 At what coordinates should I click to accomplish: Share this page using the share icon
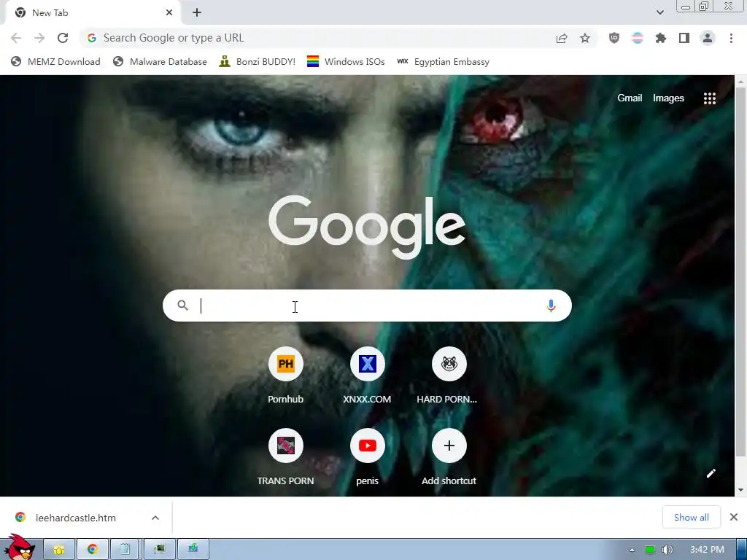(562, 38)
